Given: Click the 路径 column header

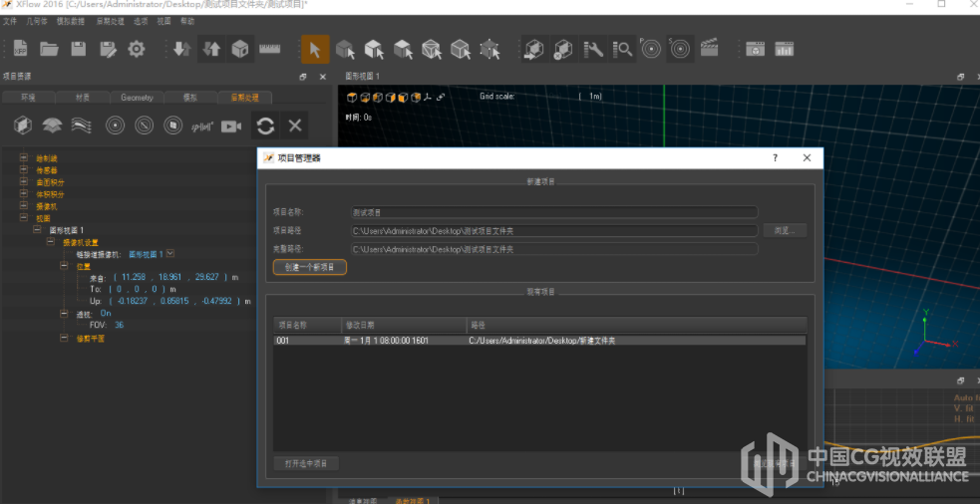Looking at the screenshot, I should (x=636, y=326).
